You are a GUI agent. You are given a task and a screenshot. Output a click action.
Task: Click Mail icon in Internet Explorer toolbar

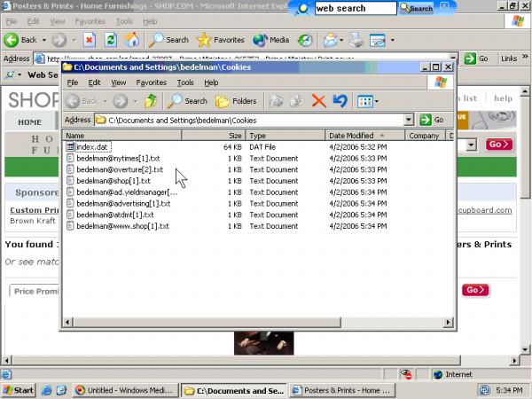330,40
